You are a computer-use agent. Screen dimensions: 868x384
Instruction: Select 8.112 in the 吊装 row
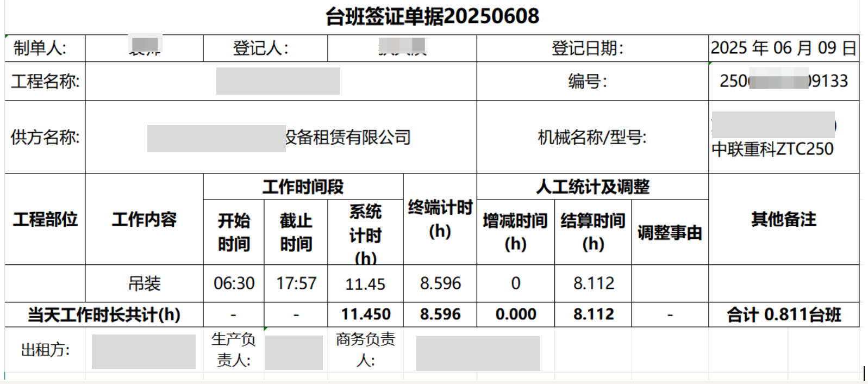click(x=593, y=283)
